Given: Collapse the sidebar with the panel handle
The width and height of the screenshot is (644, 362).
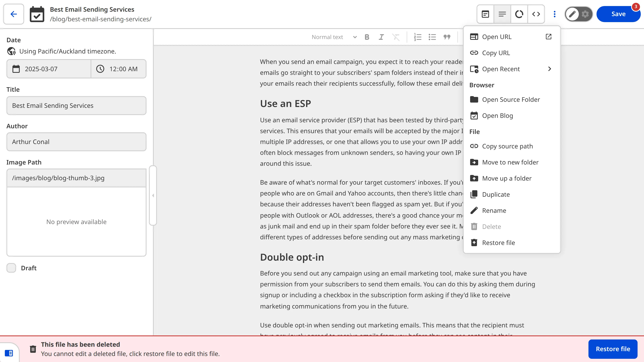Looking at the screenshot, I should coord(153,195).
